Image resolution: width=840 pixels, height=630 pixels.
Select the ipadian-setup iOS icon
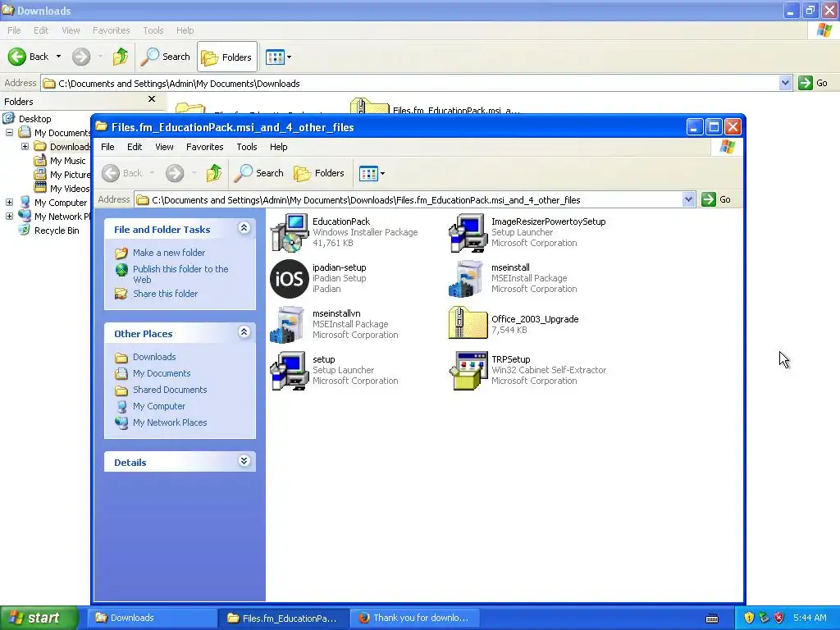[x=290, y=279]
